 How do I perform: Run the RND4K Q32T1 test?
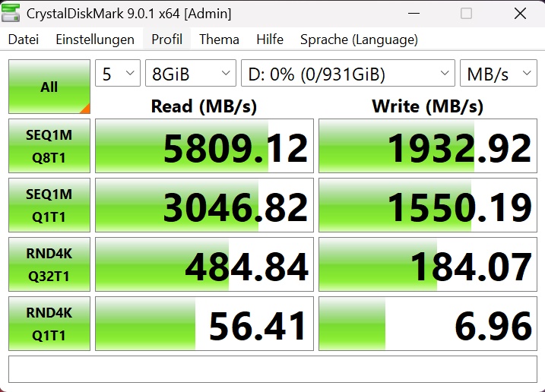tap(49, 264)
